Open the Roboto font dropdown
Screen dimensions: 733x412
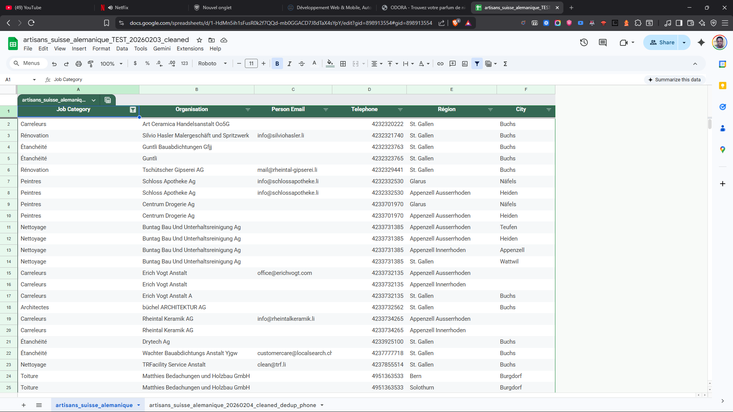pyautogui.click(x=212, y=64)
